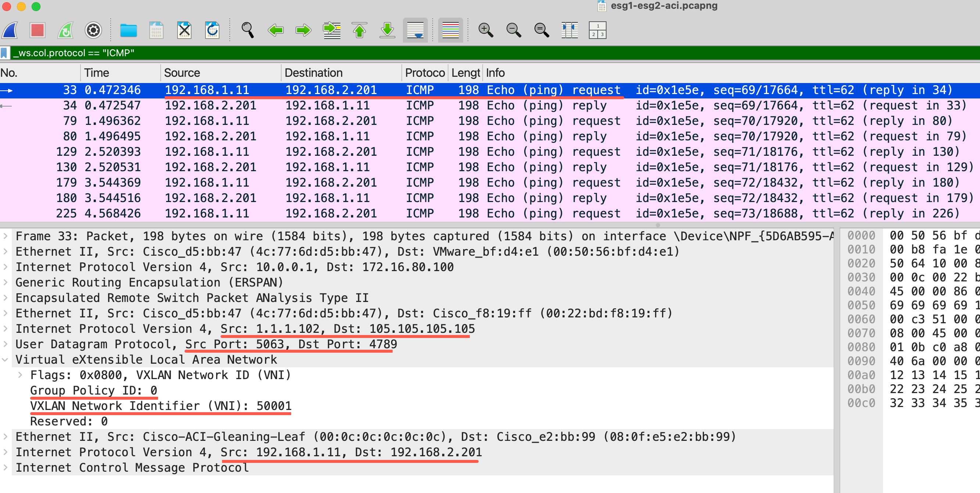The image size is (980, 493).
Task: Sort by the Destination column header
Action: pyautogui.click(x=341, y=73)
